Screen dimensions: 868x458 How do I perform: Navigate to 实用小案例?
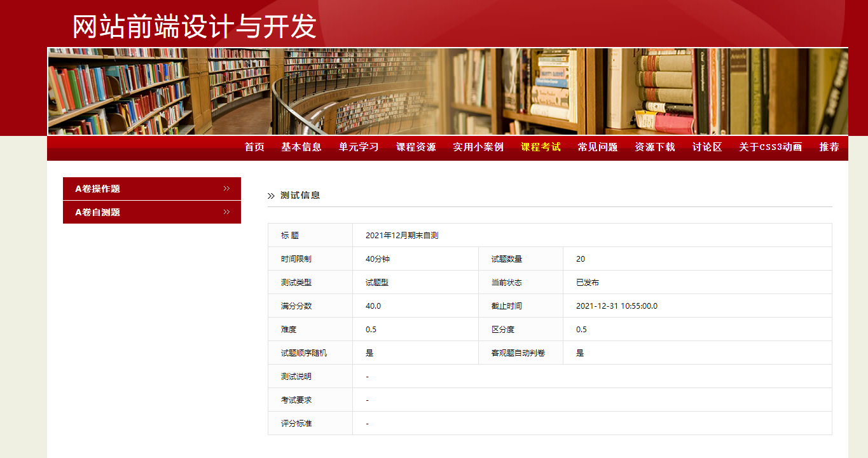[478, 147]
